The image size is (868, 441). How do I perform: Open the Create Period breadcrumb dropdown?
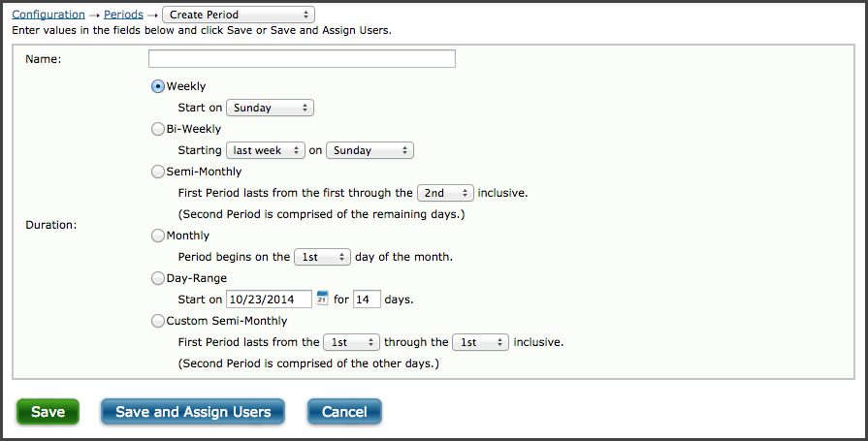pos(239,15)
